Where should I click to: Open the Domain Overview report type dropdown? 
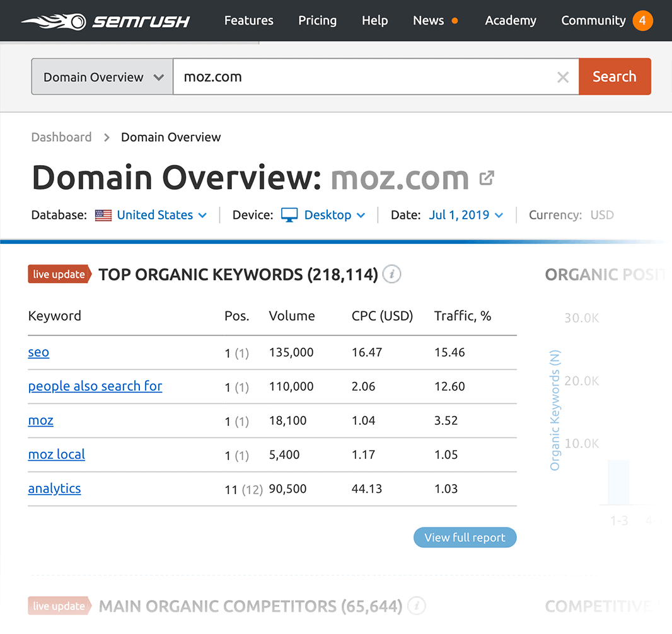click(x=102, y=77)
